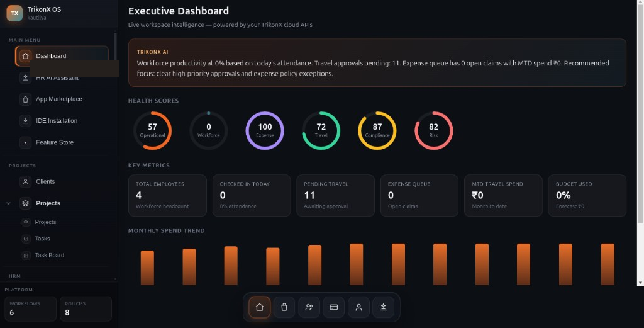Click the two-people team icon in the bottom dock
Image resolution: width=644 pixels, height=328 pixels.
(309, 307)
